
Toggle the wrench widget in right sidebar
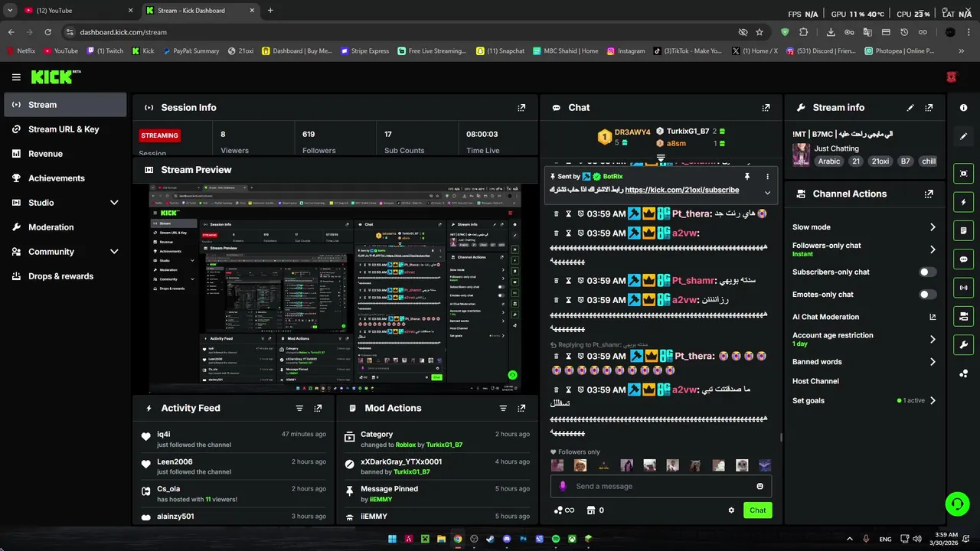coord(963,344)
